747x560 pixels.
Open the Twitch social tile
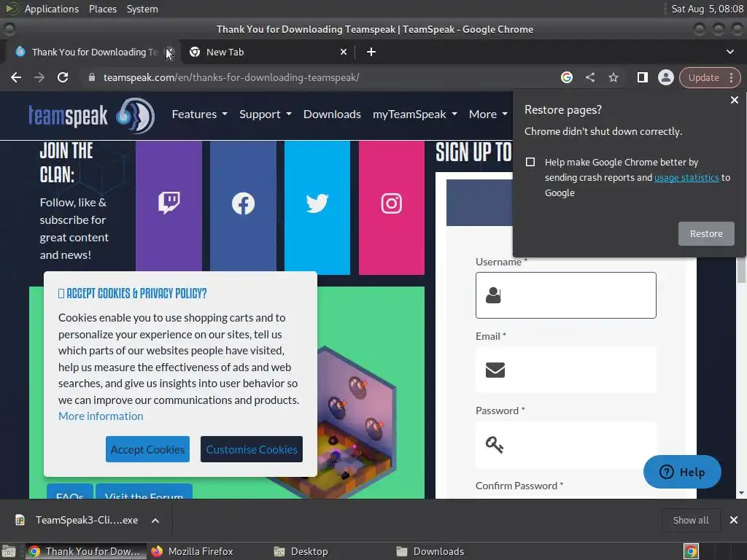169,208
